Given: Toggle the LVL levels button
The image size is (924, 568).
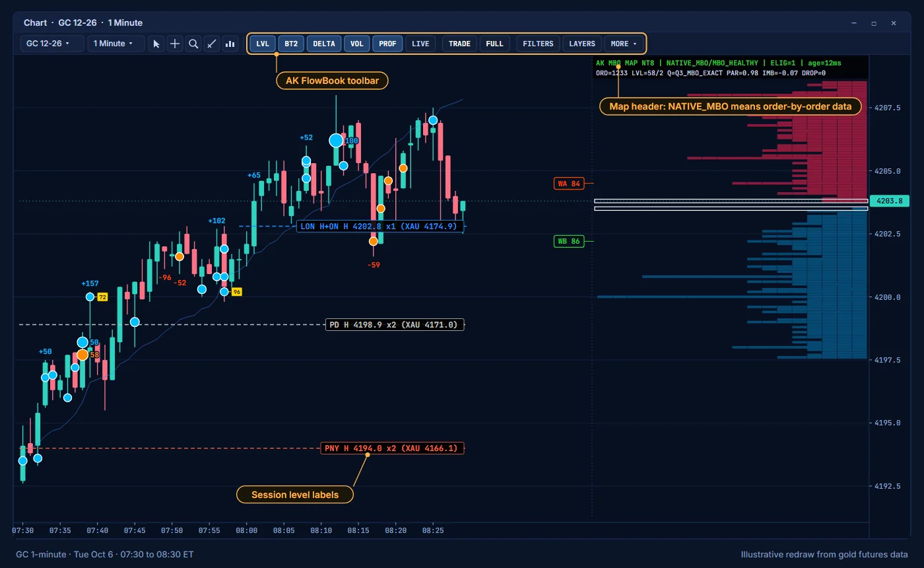Looking at the screenshot, I should tap(263, 44).
